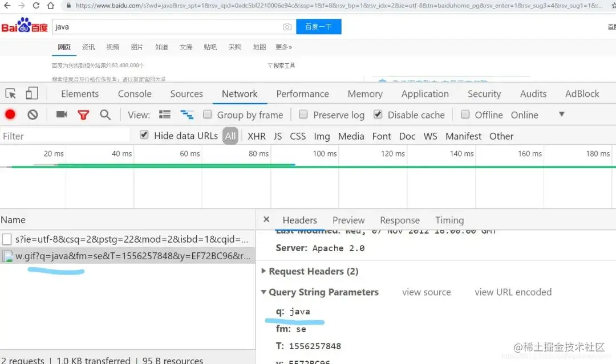Click the 百度一下 search button

(x=319, y=27)
